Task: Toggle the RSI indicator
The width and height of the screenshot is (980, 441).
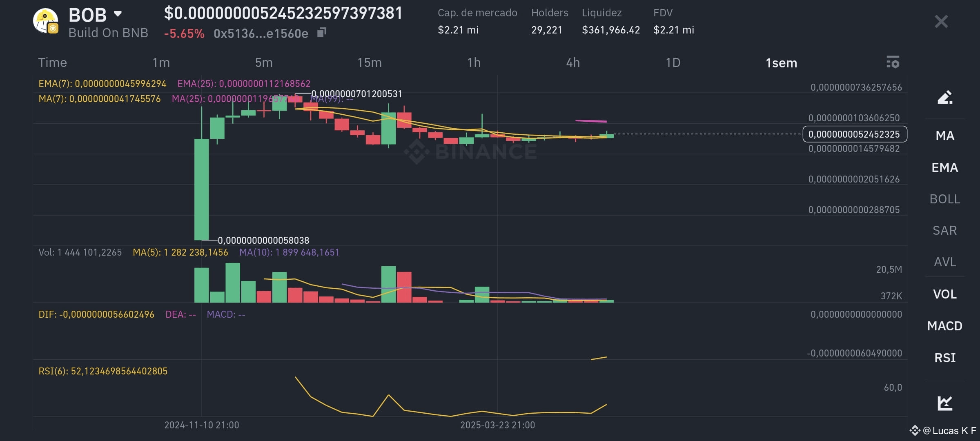Action: tap(945, 358)
